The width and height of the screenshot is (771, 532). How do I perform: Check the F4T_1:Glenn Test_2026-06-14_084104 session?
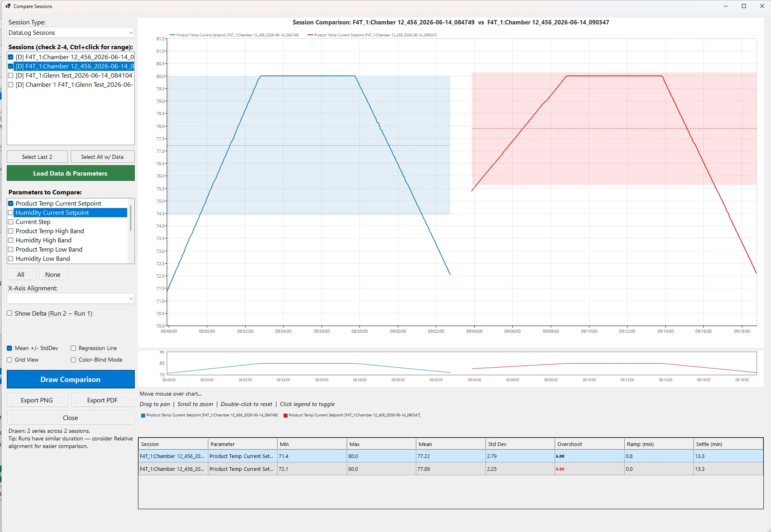(x=11, y=76)
